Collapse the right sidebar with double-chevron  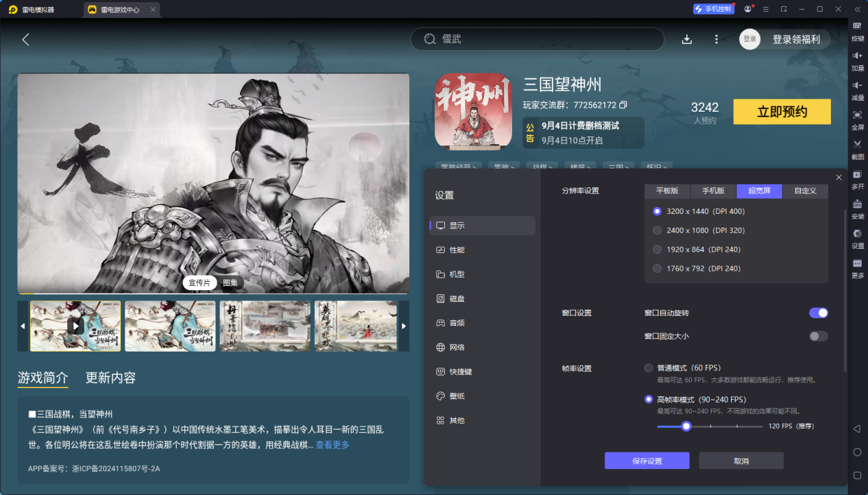coord(857,9)
